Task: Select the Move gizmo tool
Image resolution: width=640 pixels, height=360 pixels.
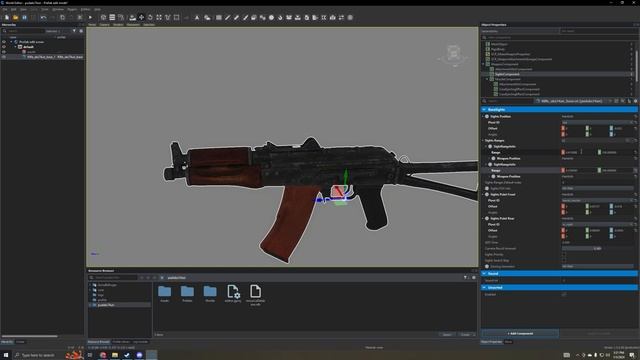Action: tap(141, 18)
